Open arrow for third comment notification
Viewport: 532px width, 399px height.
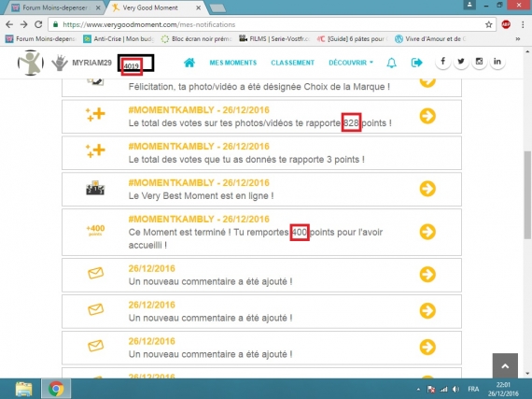(427, 347)
